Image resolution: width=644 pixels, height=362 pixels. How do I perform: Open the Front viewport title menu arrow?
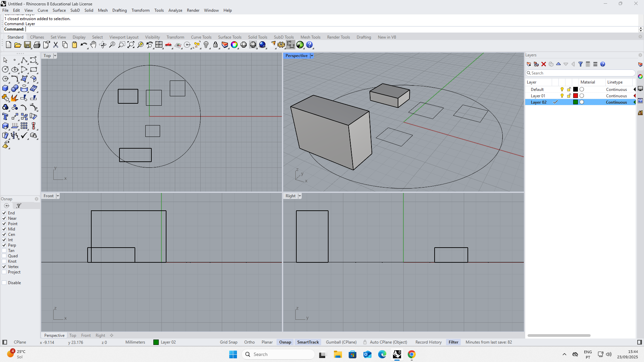click(57, 196)
